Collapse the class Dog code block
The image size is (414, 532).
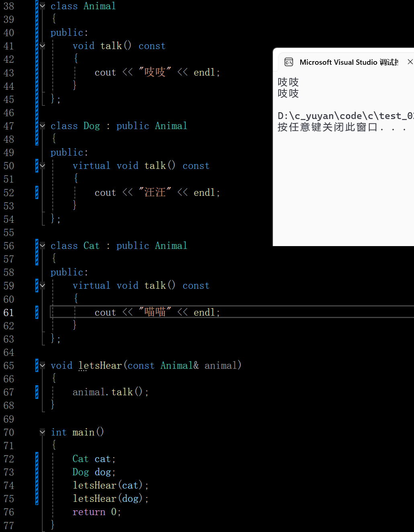(x=43, y=126)
